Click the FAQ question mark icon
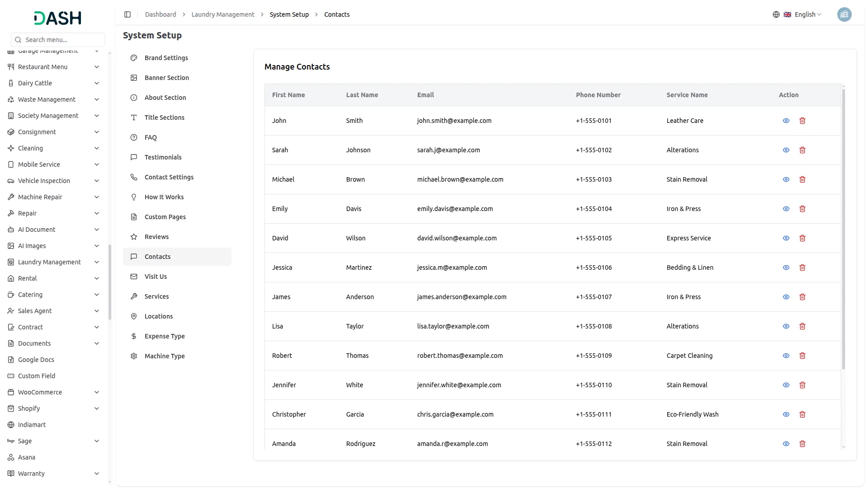This screenshot has height=488, width=868. (134, 137)
